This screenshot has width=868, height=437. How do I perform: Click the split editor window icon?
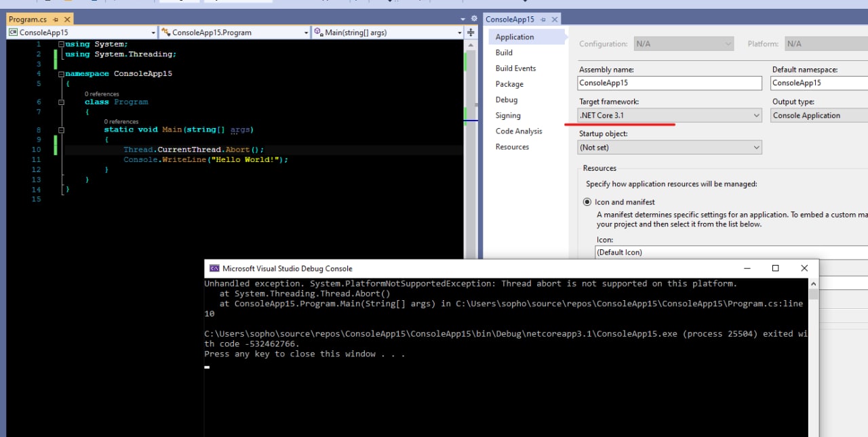click(471, 32)
